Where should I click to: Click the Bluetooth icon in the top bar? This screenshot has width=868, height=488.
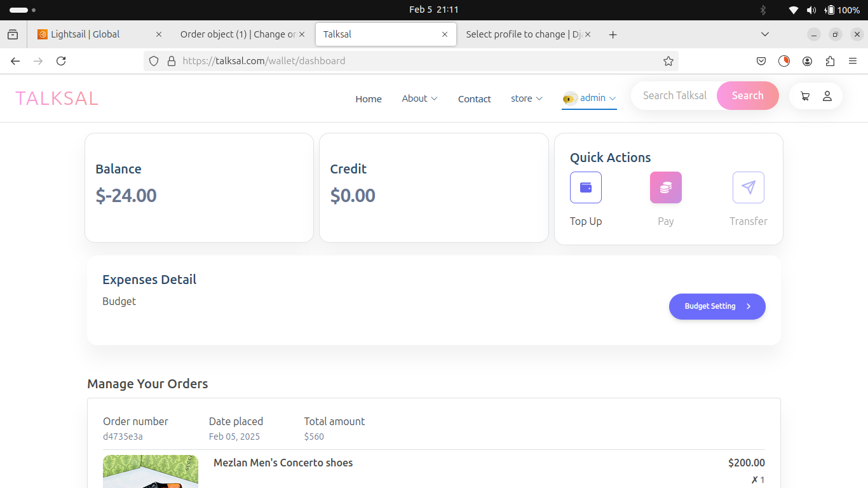click(x=763, y=10)
